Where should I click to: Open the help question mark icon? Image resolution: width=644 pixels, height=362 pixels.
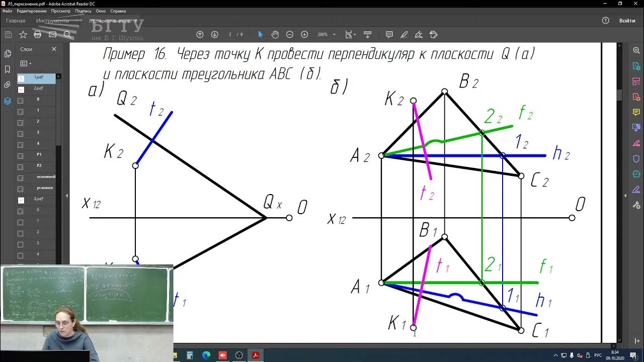click(x=606, y=21)
